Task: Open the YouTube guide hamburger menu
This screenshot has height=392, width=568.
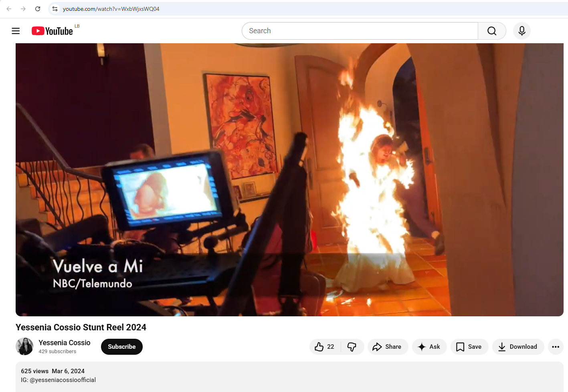Action: click(x=16, y=31)
